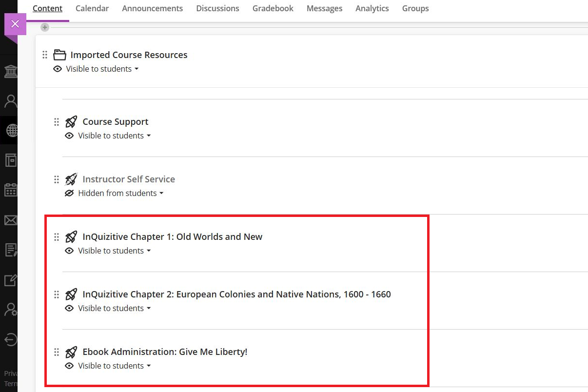Open visibility dropdown for Imported Course Resources
588x392 pixels.
coord(102,69)
